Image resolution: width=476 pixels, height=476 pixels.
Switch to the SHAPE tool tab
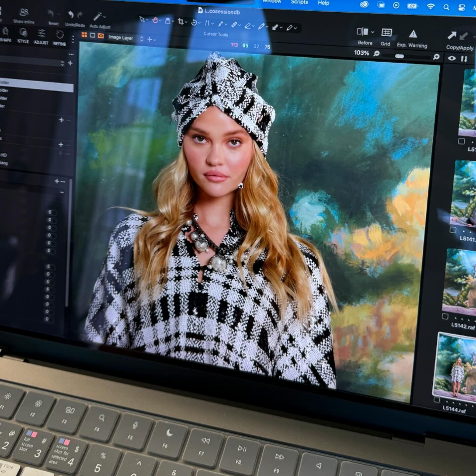coord(5,34)
